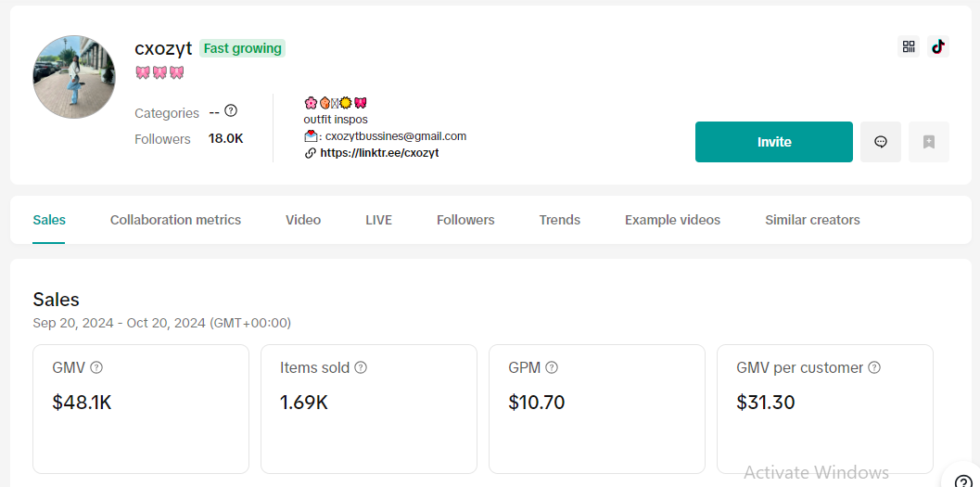Open the linktr.ee/cxozyt link
The height and width of the screenshot is (487, 980).
(379, 153)
